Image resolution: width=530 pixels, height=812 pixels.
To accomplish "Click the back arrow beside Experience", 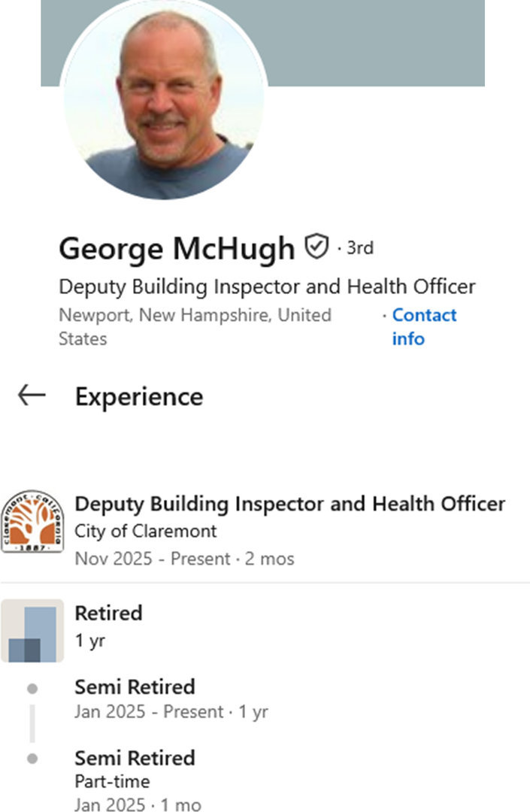I will (32, 395).
